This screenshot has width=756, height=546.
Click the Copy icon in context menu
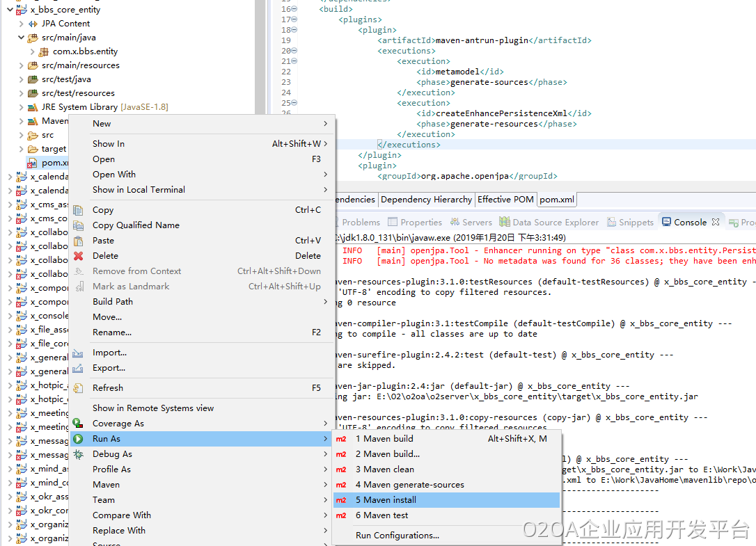pyautogui.click(x=79, y=210)
